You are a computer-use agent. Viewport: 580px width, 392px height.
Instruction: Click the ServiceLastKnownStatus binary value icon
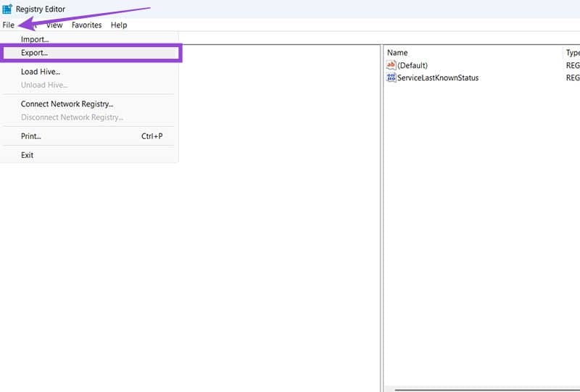point(391,78)
